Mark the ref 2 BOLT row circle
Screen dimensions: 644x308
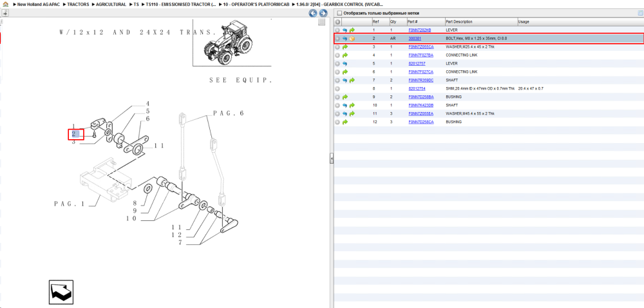(x=337, y=39)
